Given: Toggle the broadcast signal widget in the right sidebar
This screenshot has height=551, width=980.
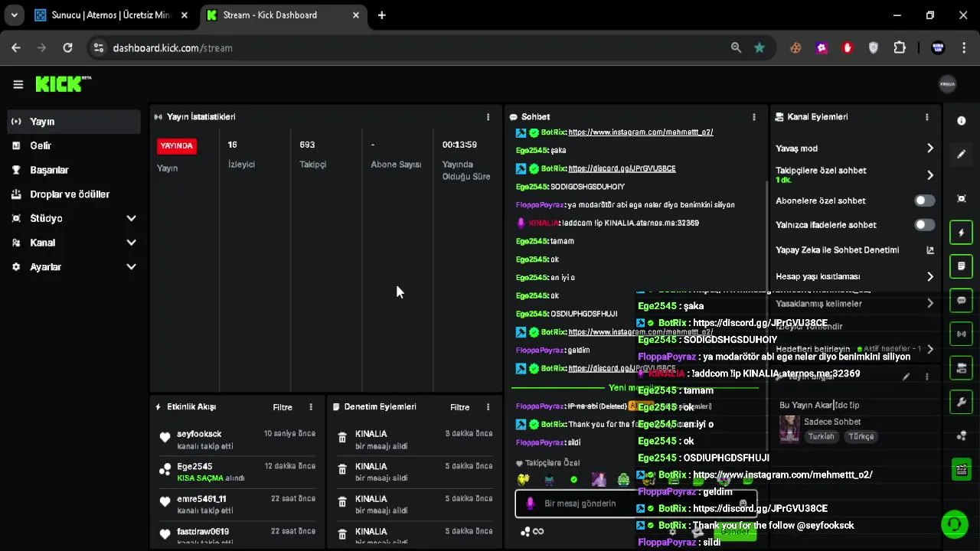Looking at the screenshot, I should click(x=962, y=334).
